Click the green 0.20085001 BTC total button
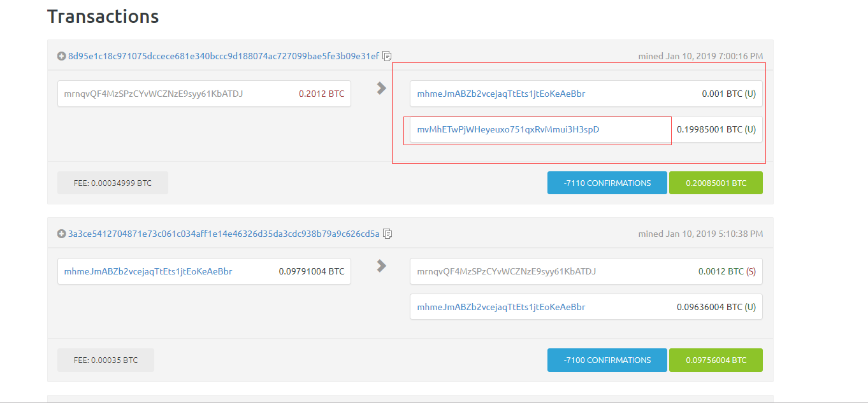 716,183
